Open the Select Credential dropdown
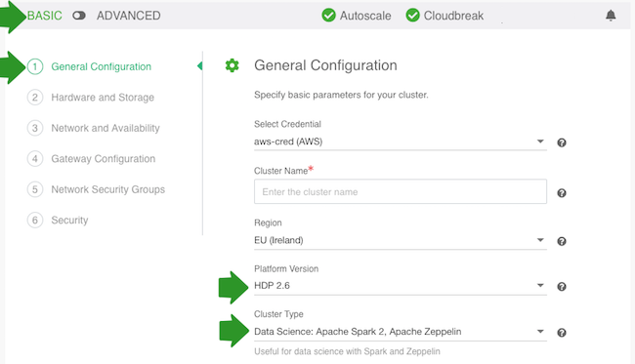635x364 pixels. [x=401, y=142]
